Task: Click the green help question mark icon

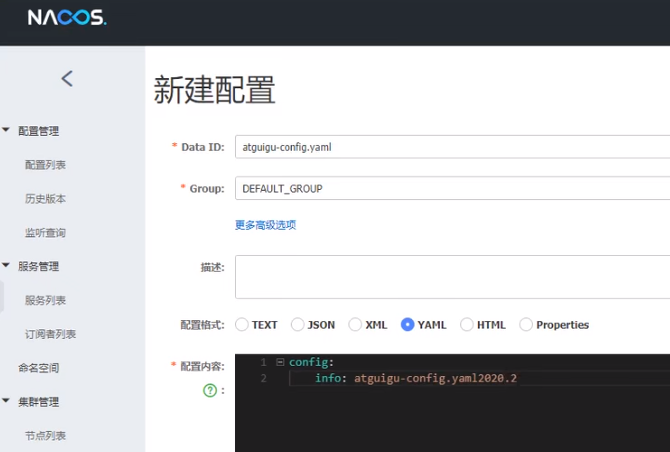Action: pyautogui.click(x=210, y=390)
